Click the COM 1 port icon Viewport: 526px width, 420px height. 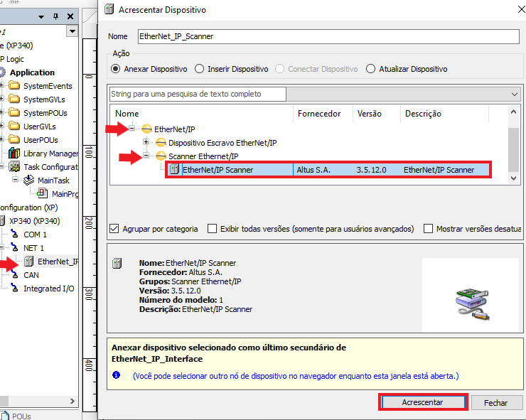click(14, 235)
